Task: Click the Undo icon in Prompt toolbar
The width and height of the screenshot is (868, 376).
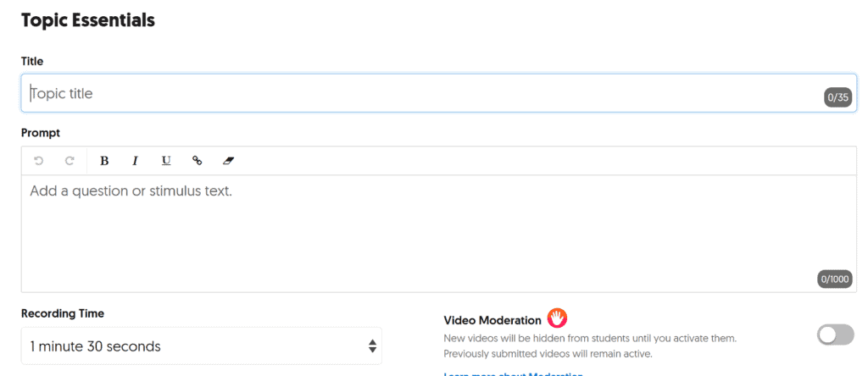Action: (38, 161)
